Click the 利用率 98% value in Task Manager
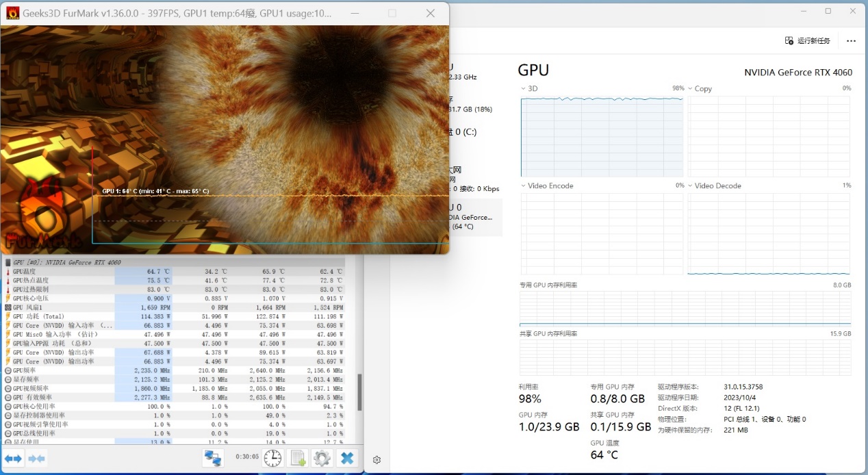868x475 pixels. [530, 399]
